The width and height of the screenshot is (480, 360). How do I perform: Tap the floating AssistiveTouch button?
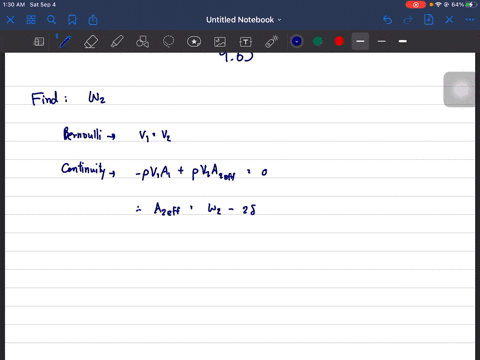point(461,89)
